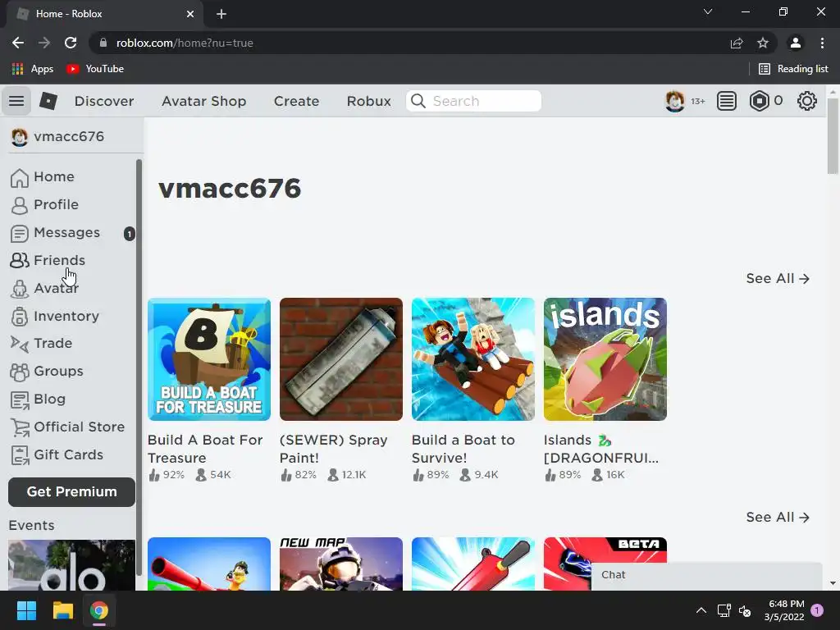
Task: Bookmark this page with the star
Action: point(762,43)
